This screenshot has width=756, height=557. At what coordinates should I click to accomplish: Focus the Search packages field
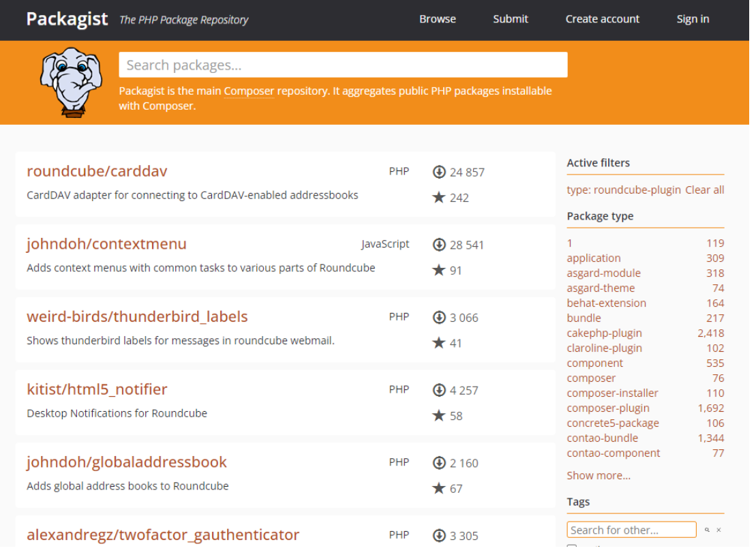tap(343, 65)
